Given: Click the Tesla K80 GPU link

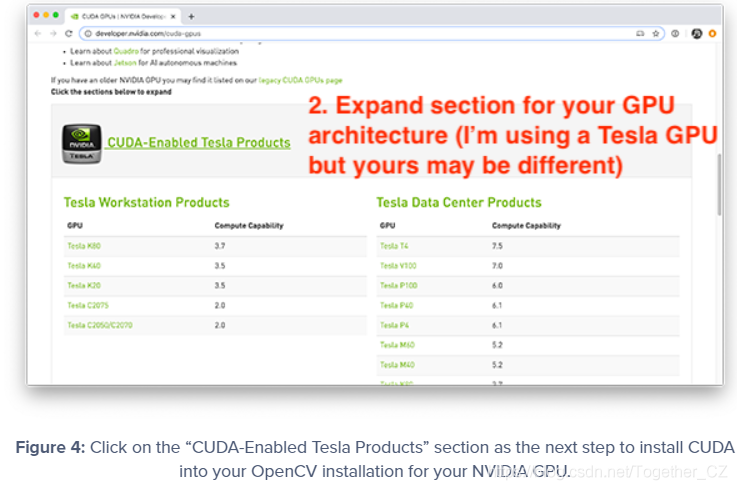Looking at the screenshot, I should point(84,245).
